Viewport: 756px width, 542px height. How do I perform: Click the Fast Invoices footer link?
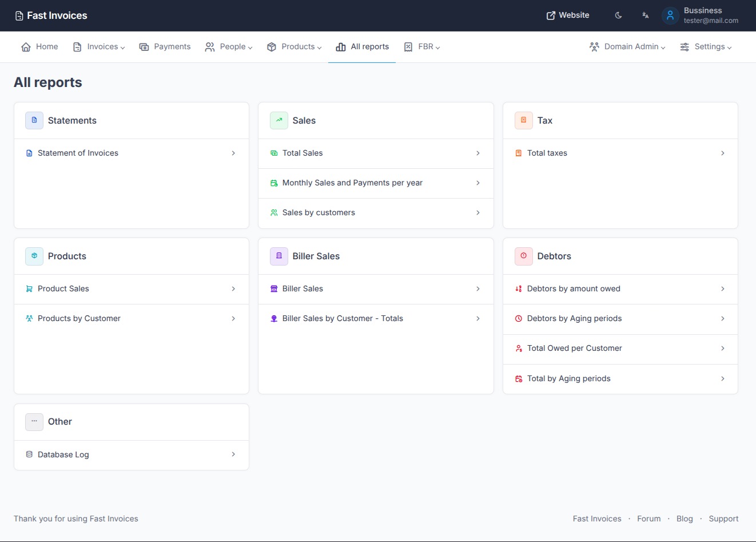(597, 519)
